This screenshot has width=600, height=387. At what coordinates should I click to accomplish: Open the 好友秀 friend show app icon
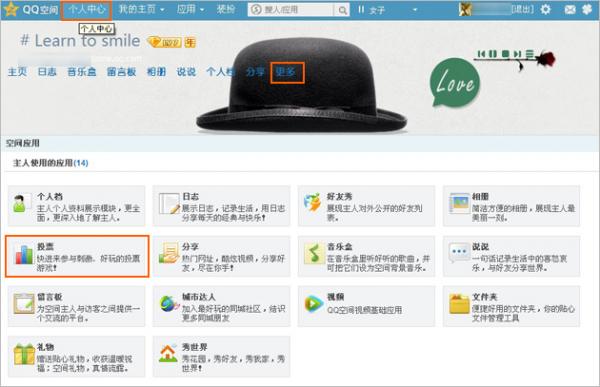coord(313,203)
